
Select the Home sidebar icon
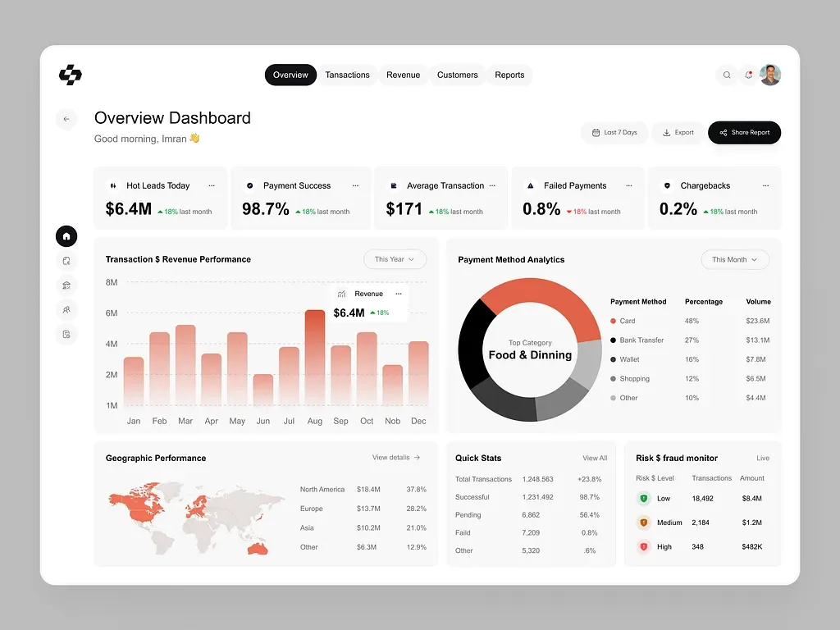pyautogui.click(x=66, y=236)
